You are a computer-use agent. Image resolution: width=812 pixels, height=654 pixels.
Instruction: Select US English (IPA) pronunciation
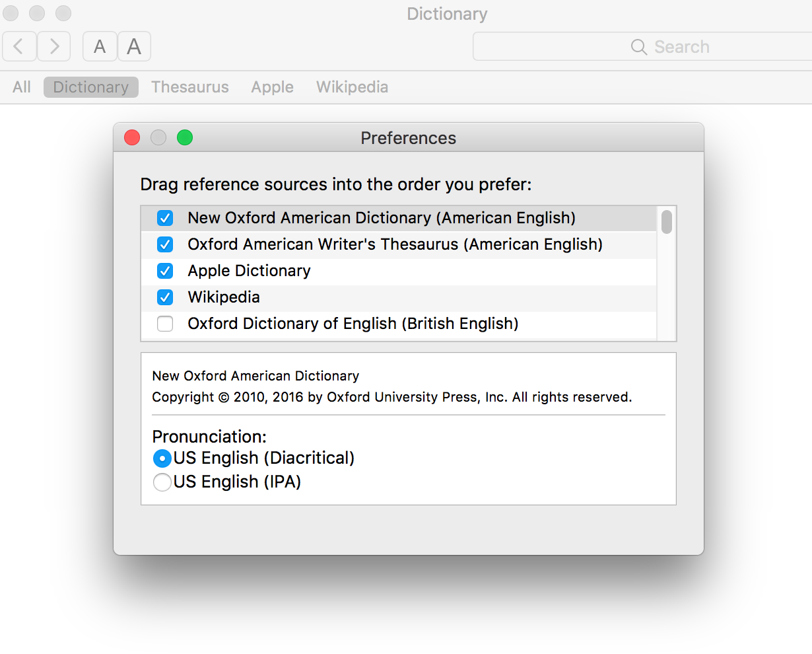(162, 482)
